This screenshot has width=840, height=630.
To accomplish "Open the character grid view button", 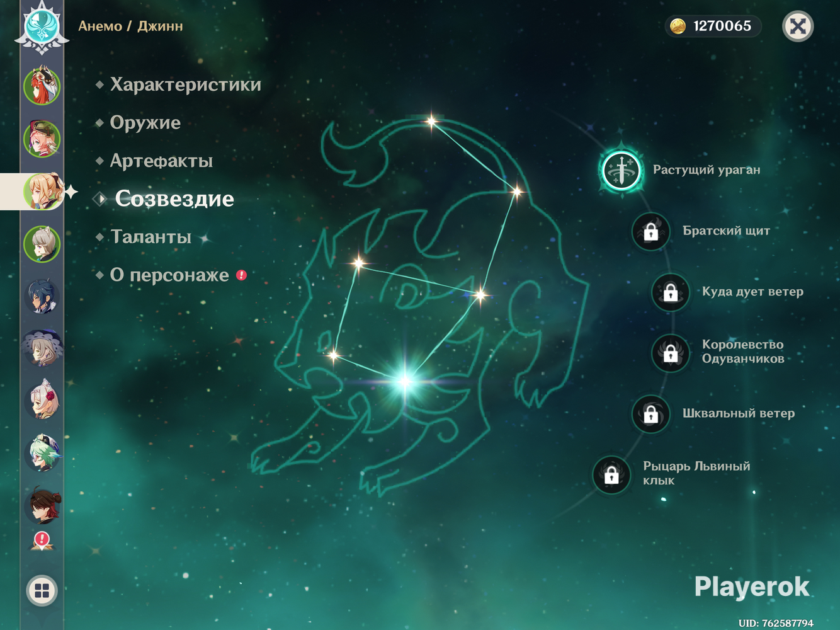I will coord(42,590).
